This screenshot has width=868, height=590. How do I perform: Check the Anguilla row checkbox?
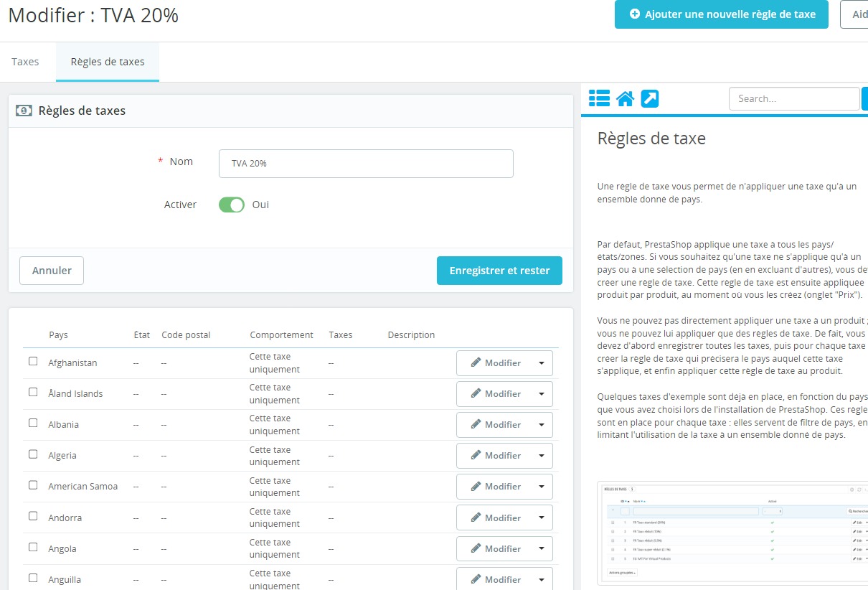33,579
